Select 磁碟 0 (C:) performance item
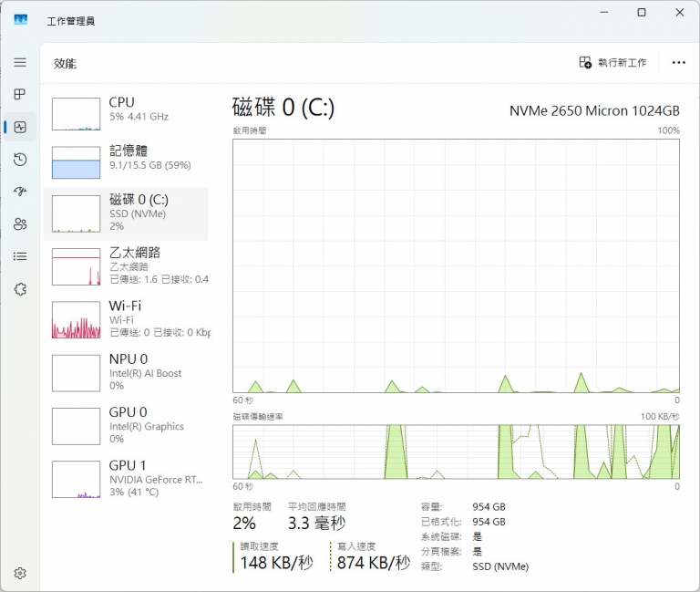 pos(126,213)
